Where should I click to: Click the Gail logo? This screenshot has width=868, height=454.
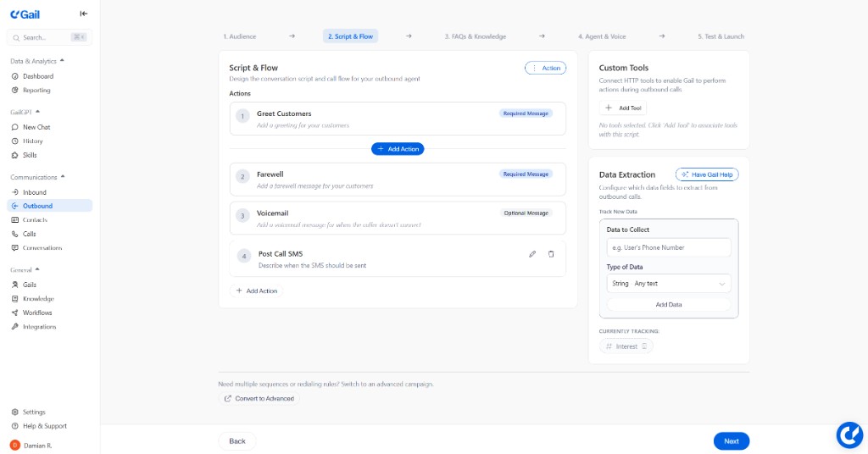[25, 14]
